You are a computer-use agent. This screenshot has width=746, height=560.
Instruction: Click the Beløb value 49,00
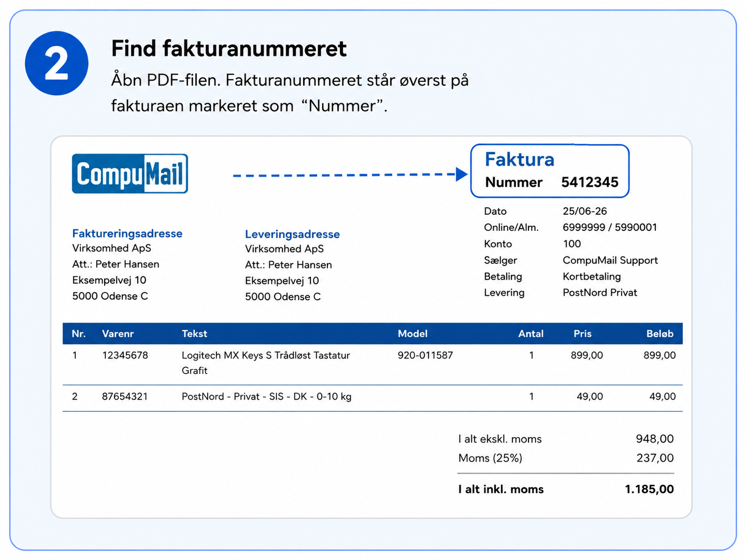pyautogui.click(x=662, y=397)
